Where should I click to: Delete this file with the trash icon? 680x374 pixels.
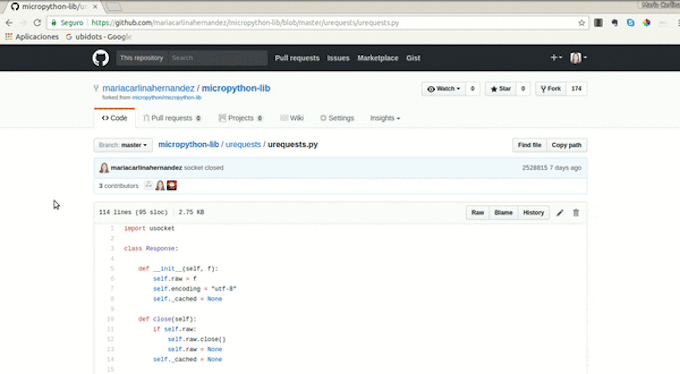click(x=576, y=213)
